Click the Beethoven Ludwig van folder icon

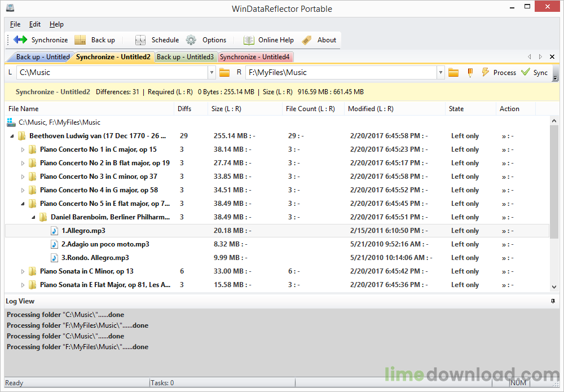[x=22, y=136]
